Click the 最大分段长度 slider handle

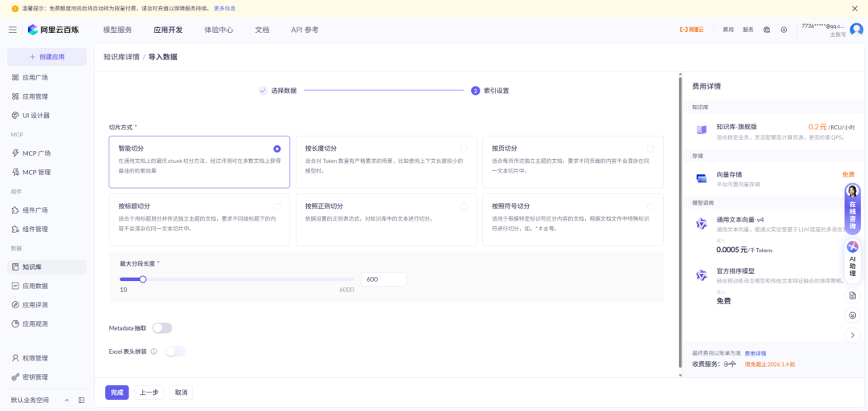point(143,279)
